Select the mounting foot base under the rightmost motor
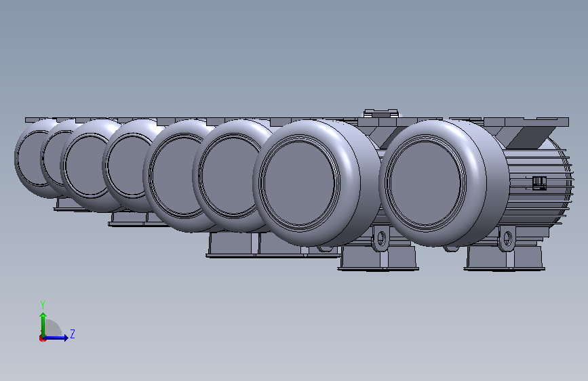588x381 pixels. pos(505,268)
